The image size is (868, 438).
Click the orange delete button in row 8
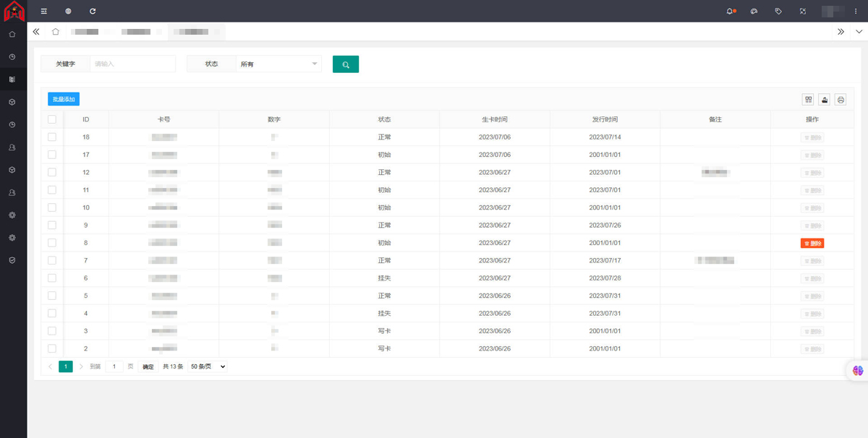click(812, 244)
